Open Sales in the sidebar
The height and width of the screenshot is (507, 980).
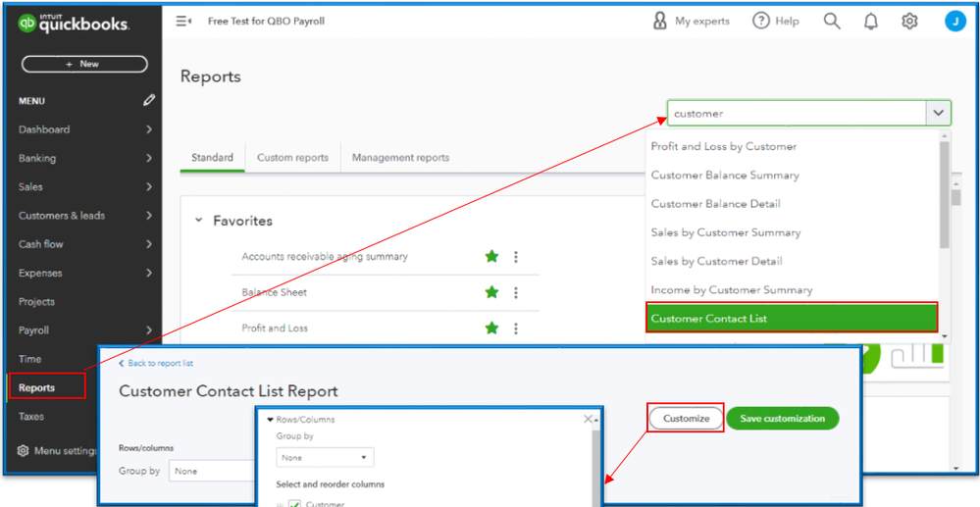click(83, 187)
